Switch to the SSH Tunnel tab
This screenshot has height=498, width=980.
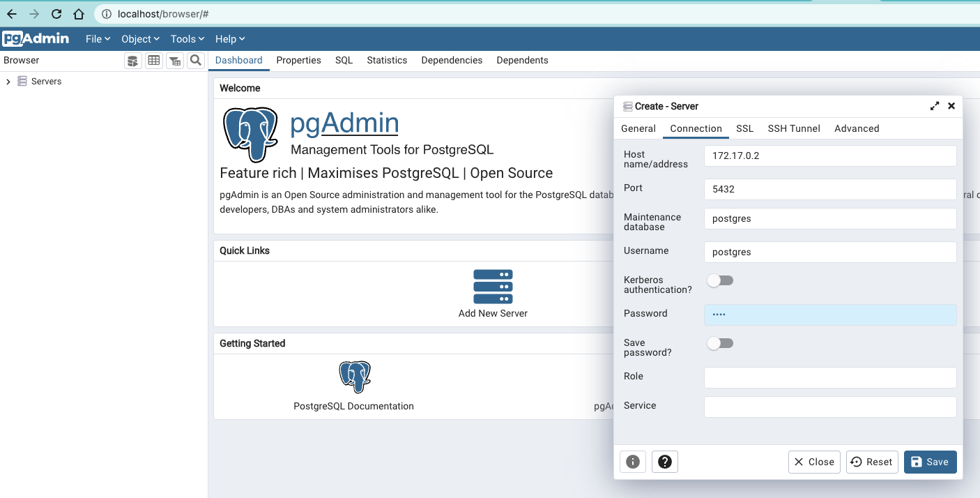pyautogui.click(x=794, y=128)
